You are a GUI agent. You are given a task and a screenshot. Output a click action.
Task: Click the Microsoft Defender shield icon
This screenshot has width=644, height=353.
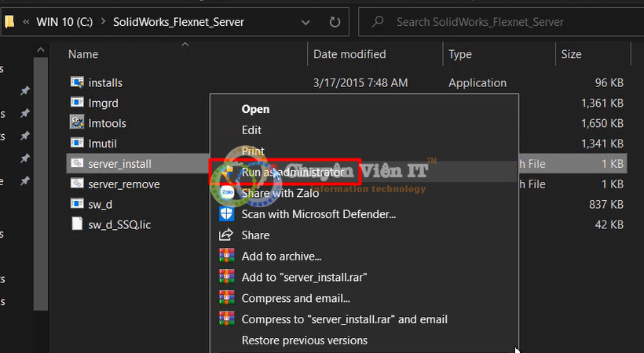pyautogui.click(x=226, y=213)
